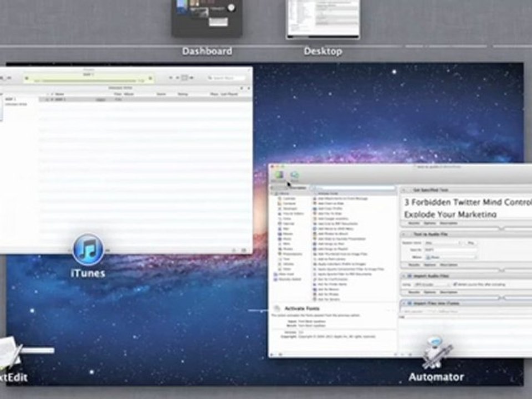532x399 pixels.
Task: Sort iTunes list by Album column
Action: coord(129,94)
